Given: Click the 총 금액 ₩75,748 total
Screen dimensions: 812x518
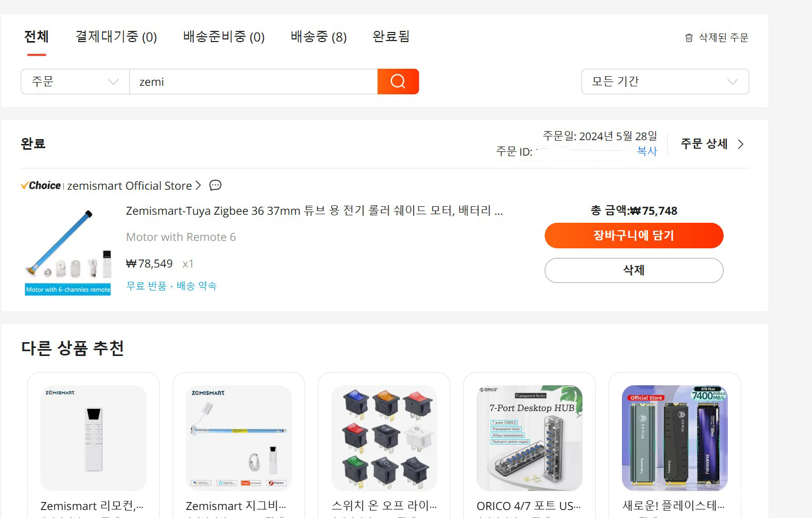Looking at the screenshot, I should (634, 211).
